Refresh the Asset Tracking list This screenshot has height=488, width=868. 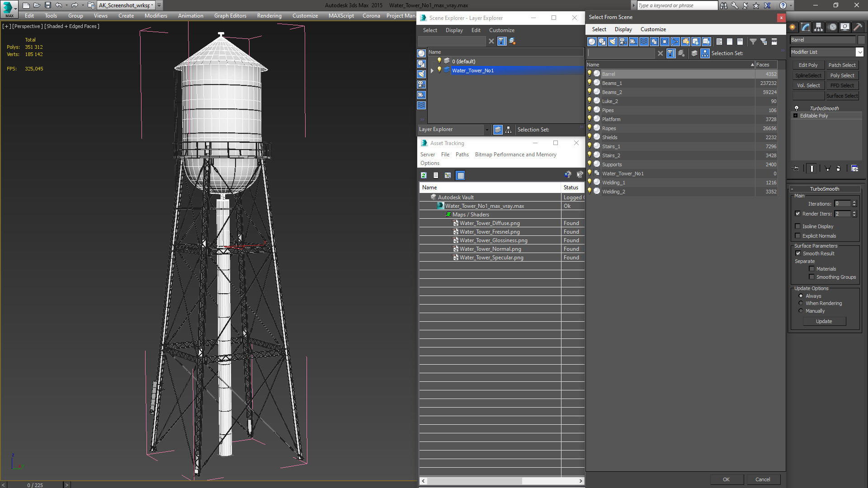[x=424, y=175]
